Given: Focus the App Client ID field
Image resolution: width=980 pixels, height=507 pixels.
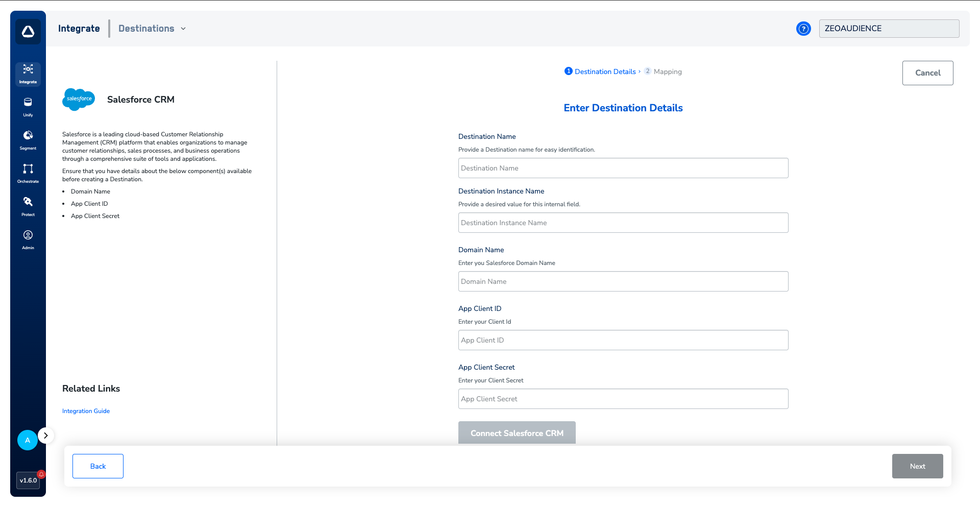Looking at the screenshot, I should pyautogui.click(x=623, y=340).
